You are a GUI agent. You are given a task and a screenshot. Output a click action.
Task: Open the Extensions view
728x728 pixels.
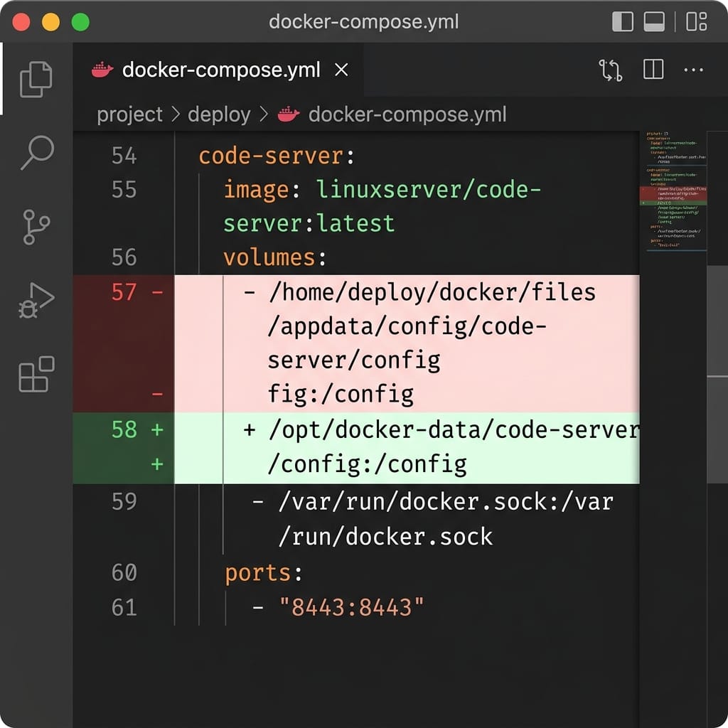click(37, 374)
